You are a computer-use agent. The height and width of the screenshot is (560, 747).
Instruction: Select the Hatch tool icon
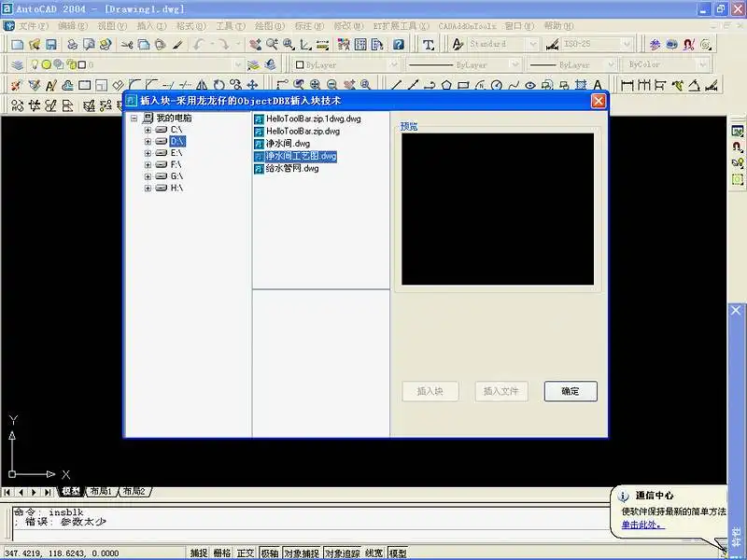[x=581, y=85]
